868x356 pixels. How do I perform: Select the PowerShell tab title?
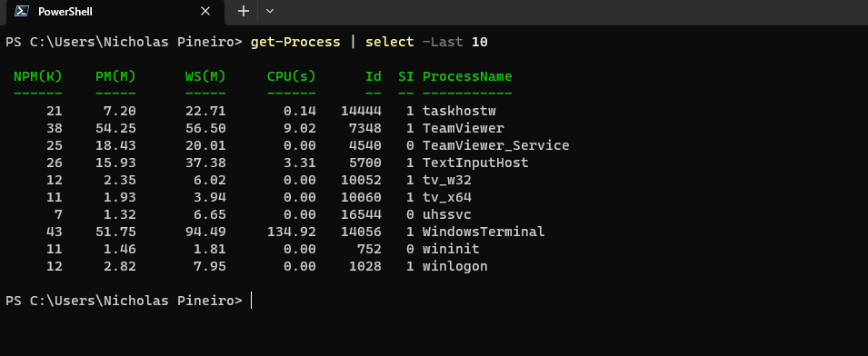coord(65,12)
